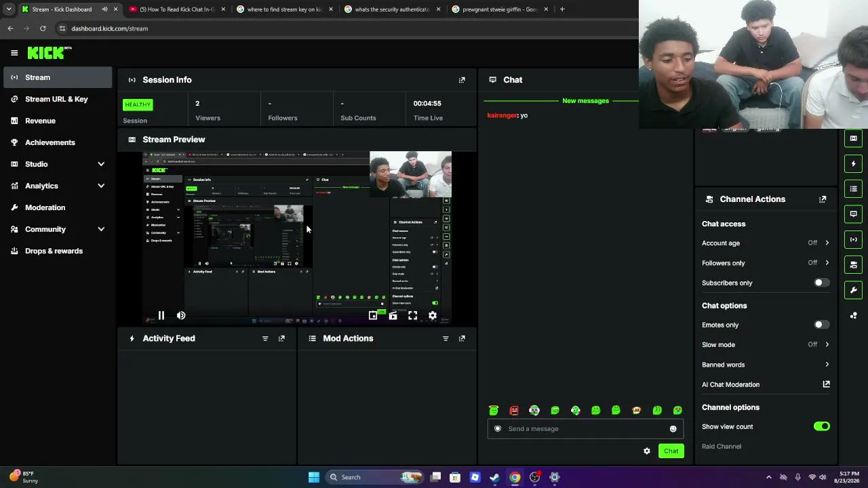Screen dimensions: 868x488
Task: Open Achievements in the sidebar
Action: 58,142
